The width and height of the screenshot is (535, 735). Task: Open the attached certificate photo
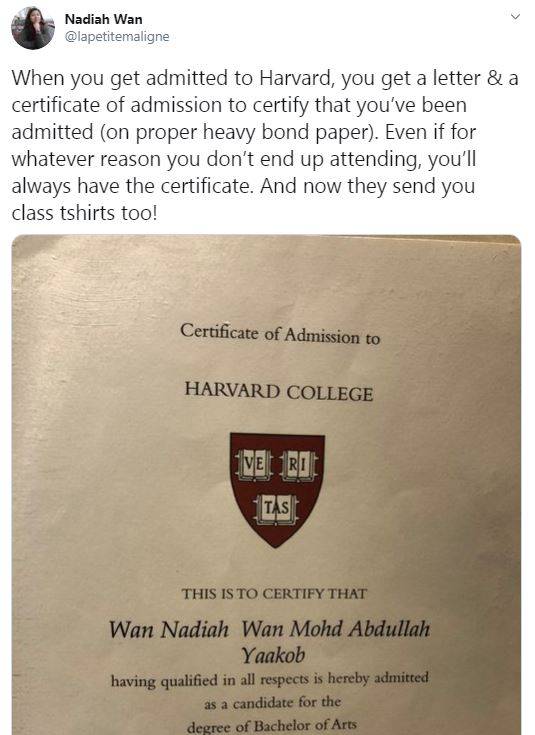point(266,485)
